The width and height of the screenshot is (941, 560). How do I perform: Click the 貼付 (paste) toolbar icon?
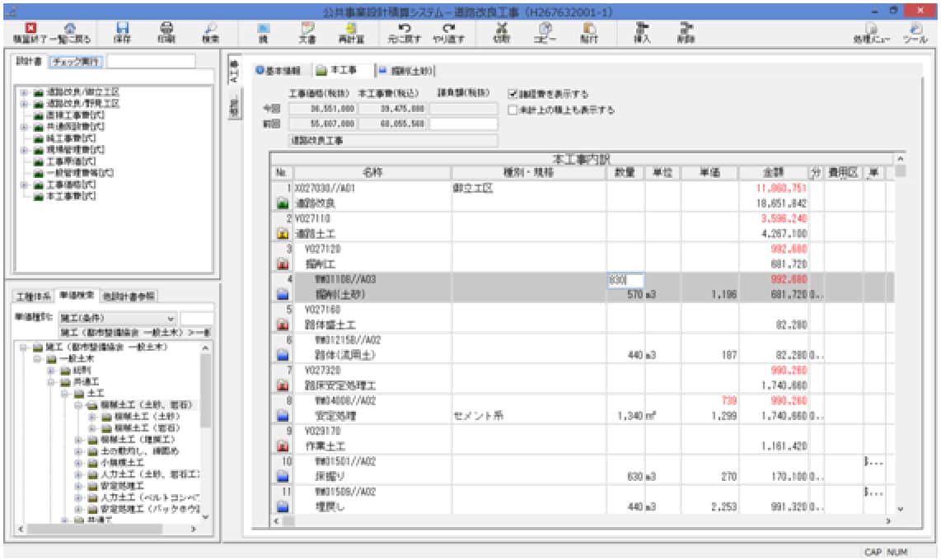[x=589, y=31]
